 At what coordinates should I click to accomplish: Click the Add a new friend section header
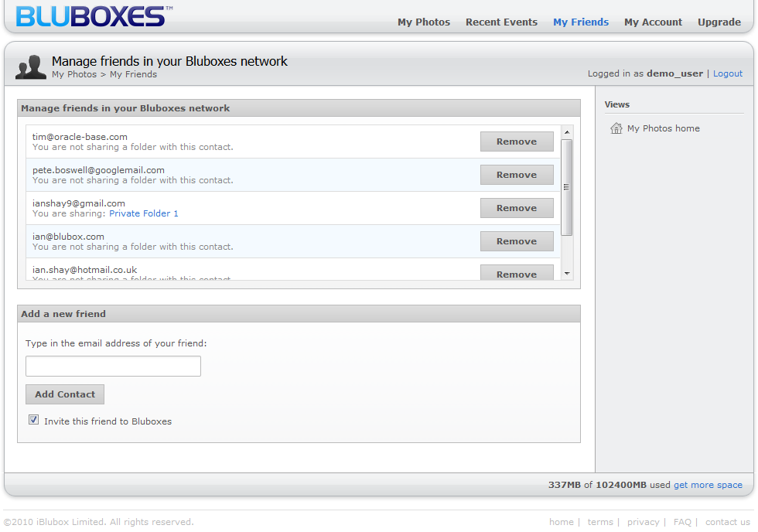click(x=299, y=314)
